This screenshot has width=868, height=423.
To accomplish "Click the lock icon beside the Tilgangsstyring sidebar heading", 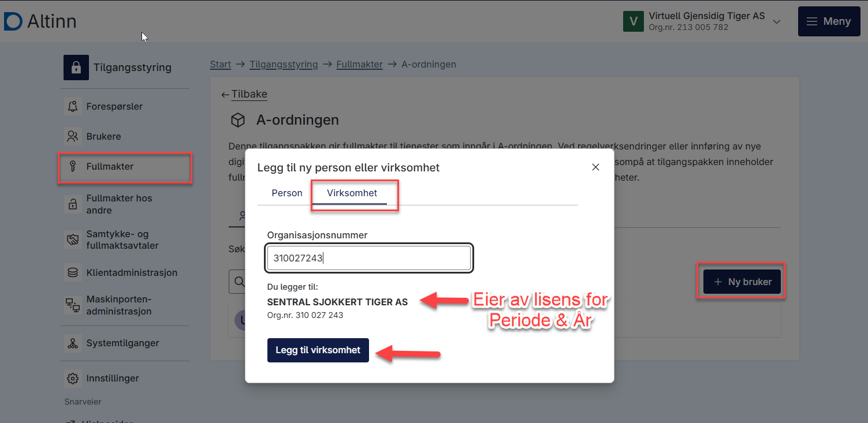I will [76, 68].
